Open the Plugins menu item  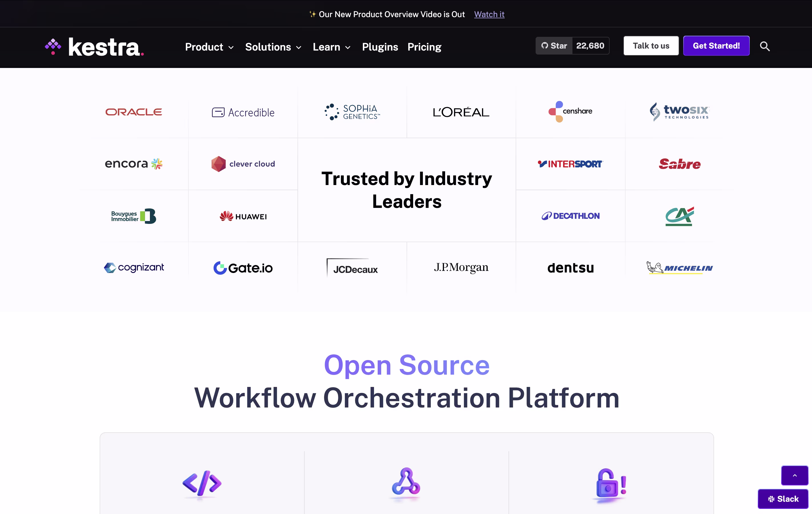tap(380, 47)
